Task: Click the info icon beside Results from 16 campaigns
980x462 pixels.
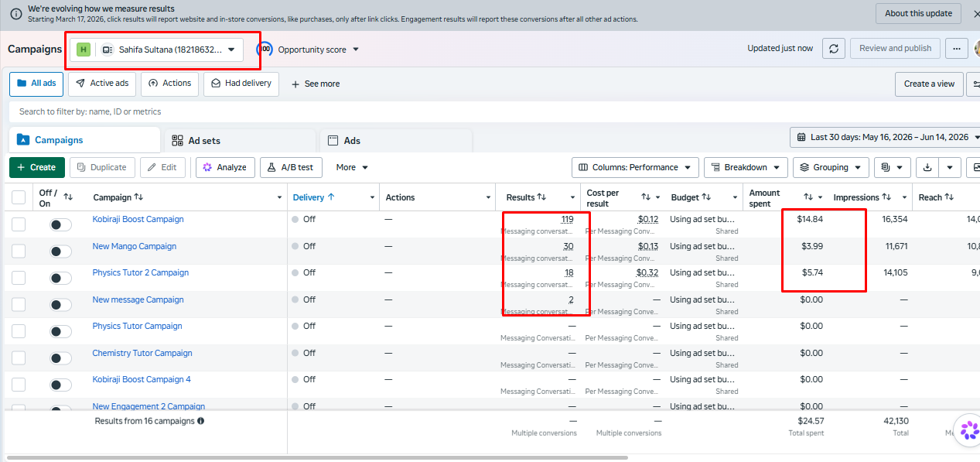Action: tap(201, 421)
